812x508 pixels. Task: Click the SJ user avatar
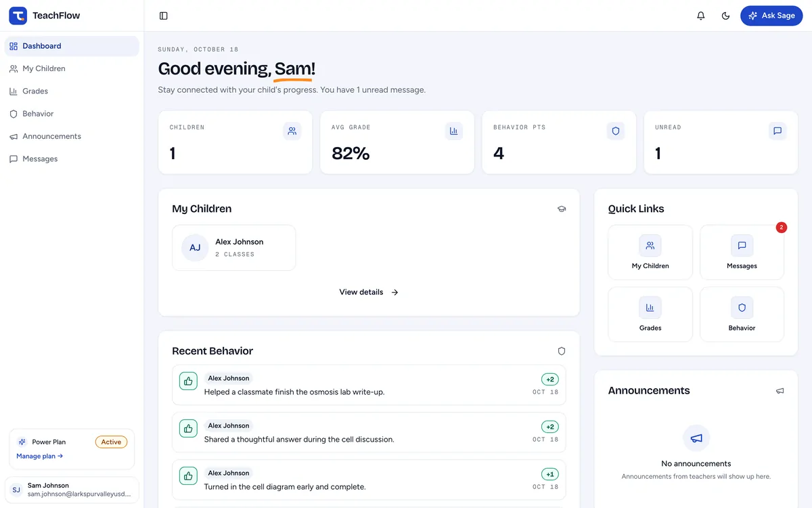[16, 490]
